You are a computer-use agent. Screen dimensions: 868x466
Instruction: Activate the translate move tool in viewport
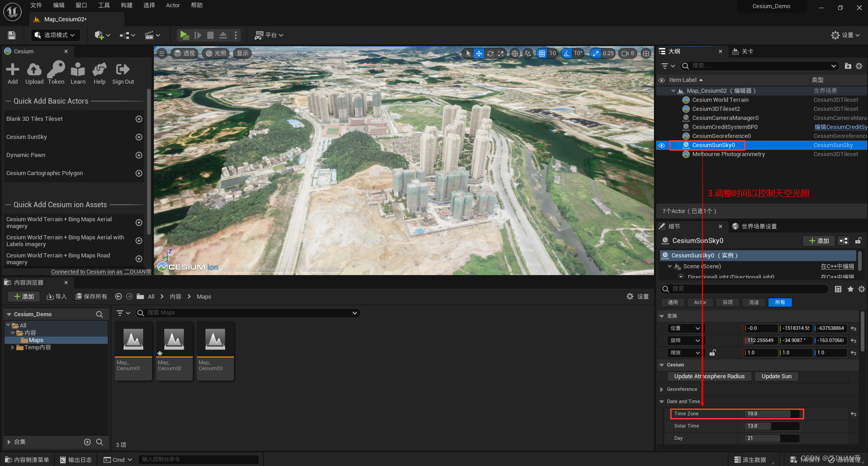(479, 53)
